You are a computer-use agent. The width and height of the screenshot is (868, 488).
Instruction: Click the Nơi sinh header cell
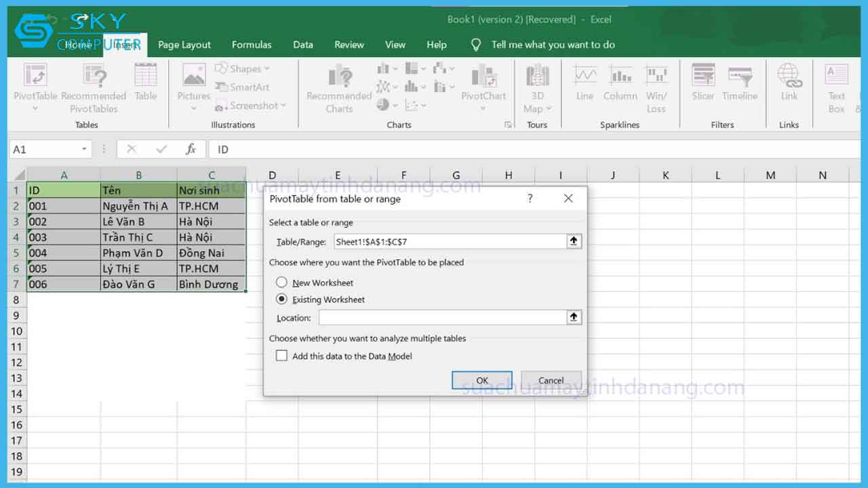[212, 190]
